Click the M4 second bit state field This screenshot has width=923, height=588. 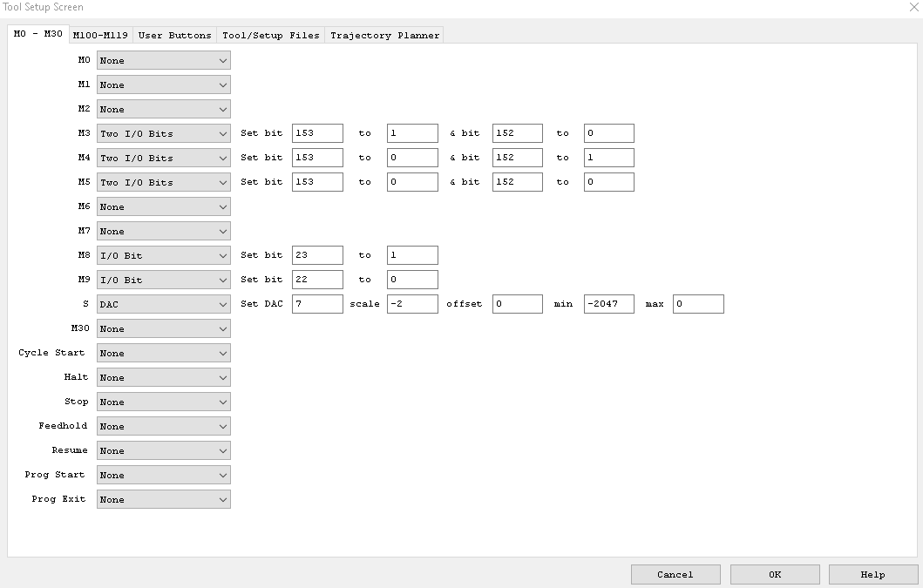(x=608, y=159)
